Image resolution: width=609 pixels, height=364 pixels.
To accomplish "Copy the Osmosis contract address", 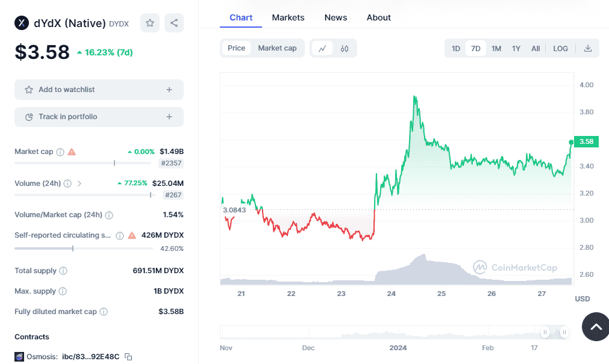I will (128, 357).
